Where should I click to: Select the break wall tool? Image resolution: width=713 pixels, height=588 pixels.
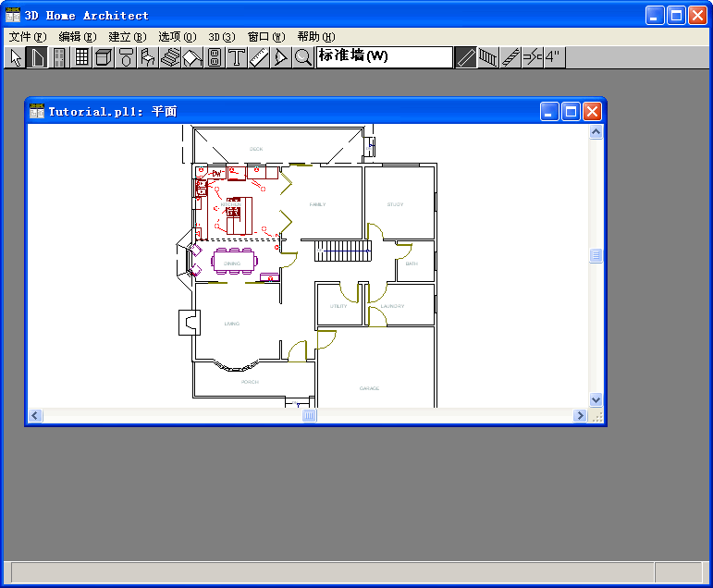(533, 57)
